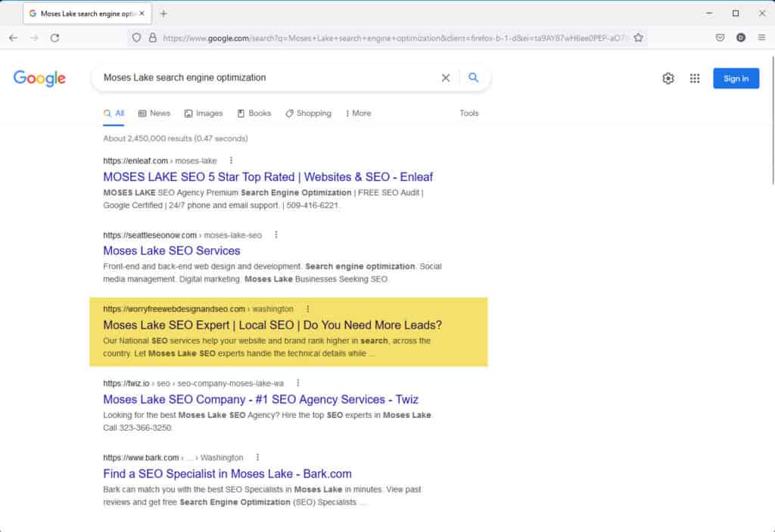The image size is (775, 532).
Task: Click the https://seattleseonow.com URL breadcrumb
Action: [182, 235]
